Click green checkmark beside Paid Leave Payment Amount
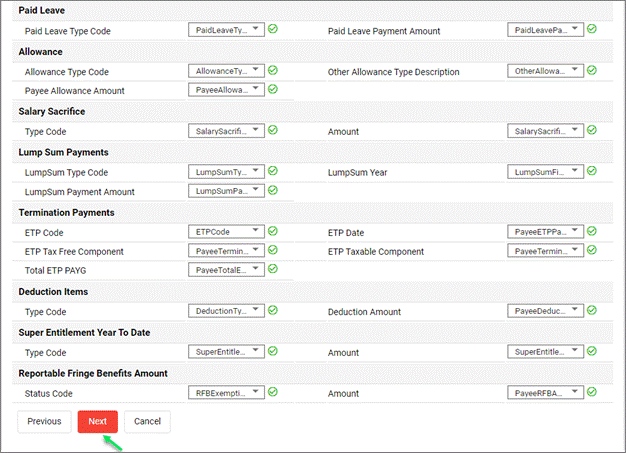626x453 pixels. (592, 30)
